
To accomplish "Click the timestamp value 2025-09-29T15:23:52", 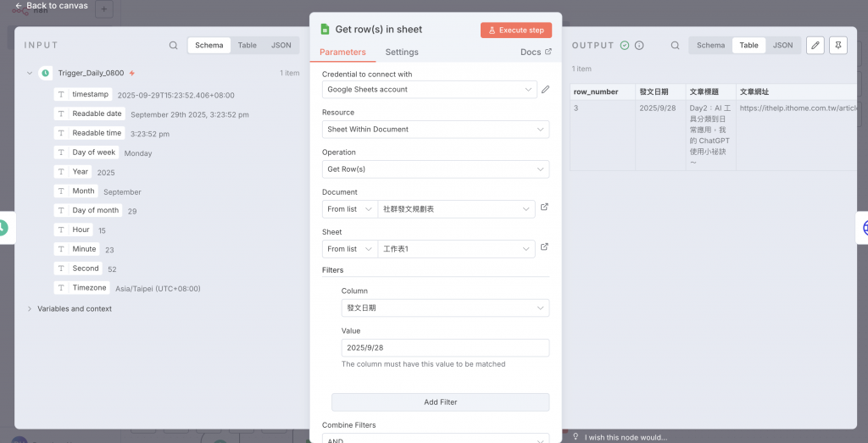I will [x=176, y=95].
